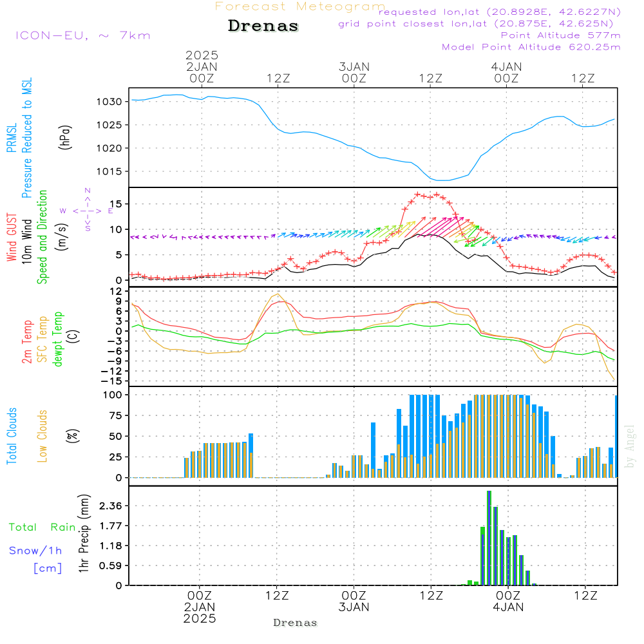Click the '(m/s)' unit label
The width and height of the screenshot is (644, 644).
[x=62, y=238]
